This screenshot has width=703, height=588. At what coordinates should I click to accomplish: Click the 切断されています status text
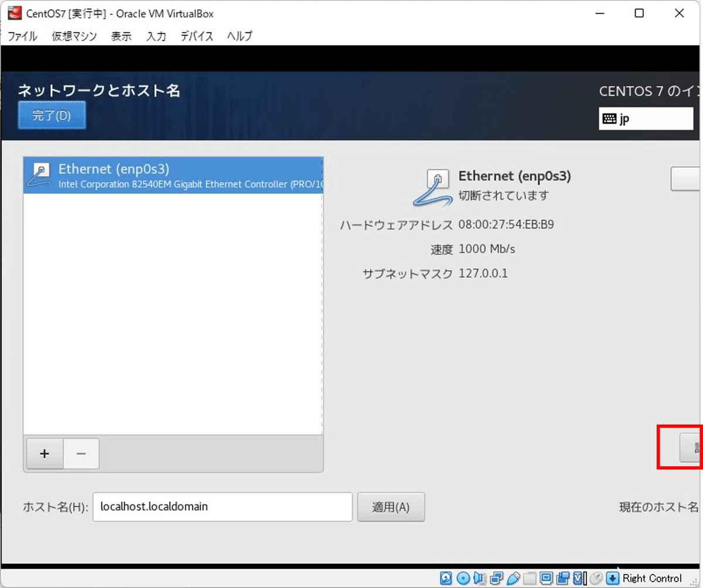click(504, 196)
